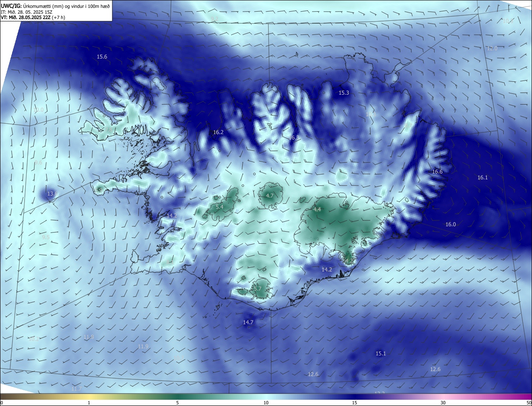Click the valid time 'VT: Mið. 28.05.2025 22Z (+7 h)'
The image size is (532, 406).
click(33, 17)
